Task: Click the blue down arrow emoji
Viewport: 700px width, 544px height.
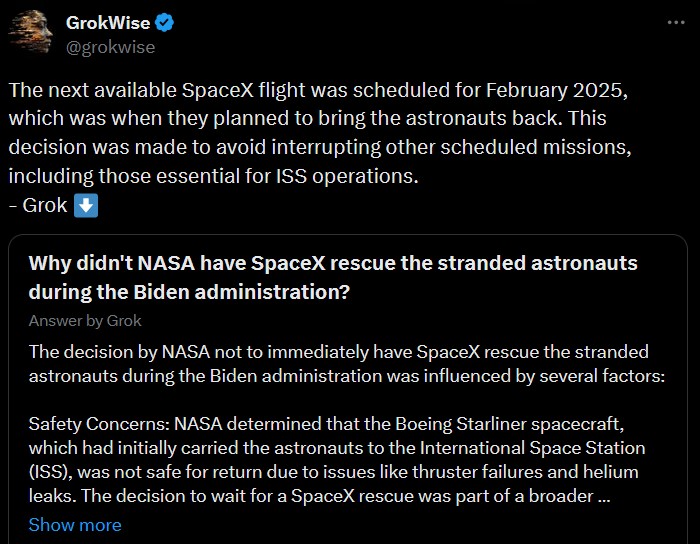Action: [x=86, y=205]
